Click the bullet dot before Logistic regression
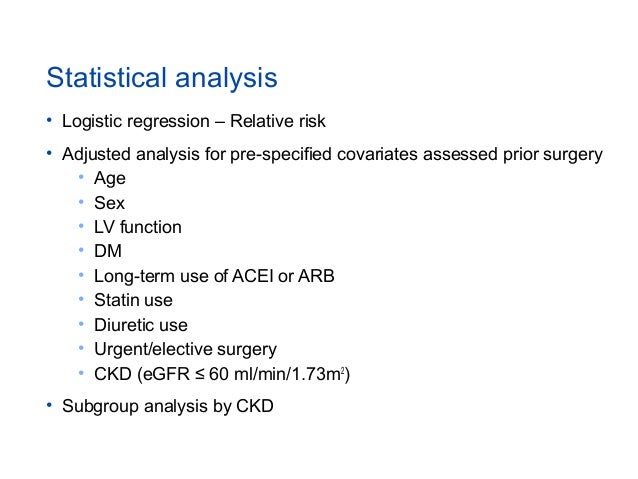Image resolution: width=638 pixels, height=479 pixels. coord(49,120)
